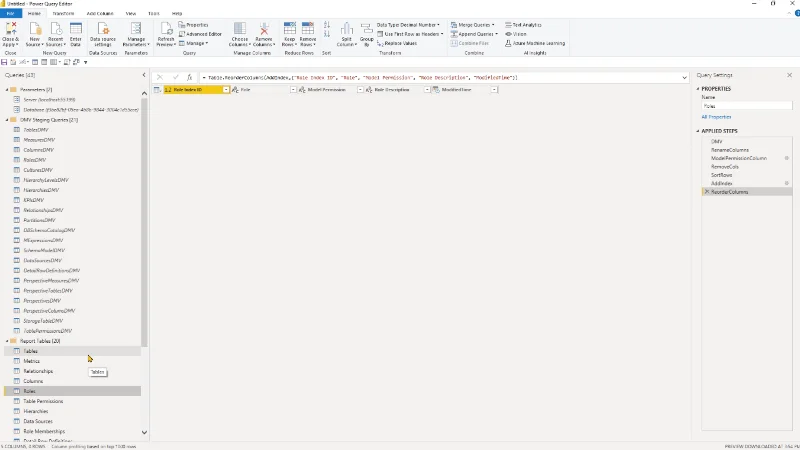
Task: Click the gear icon next to ModelPermissionColumn step
Action: point(786,158)
